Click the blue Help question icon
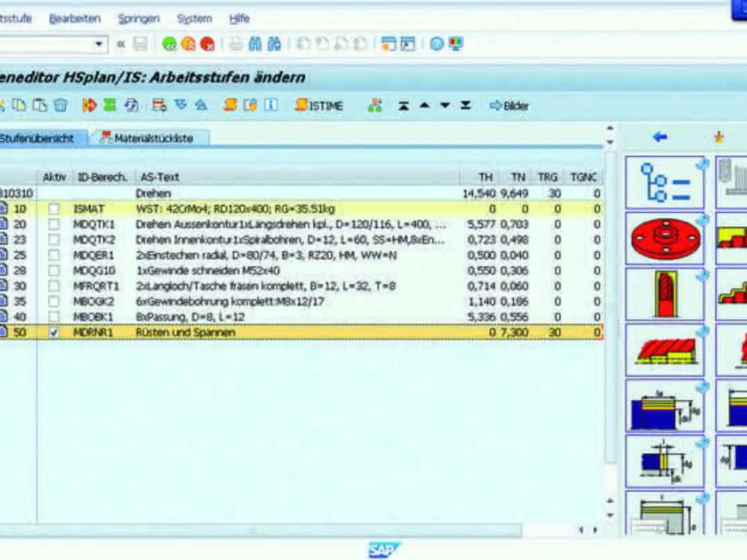Viewport: 747px width, 560px height. 436,44
